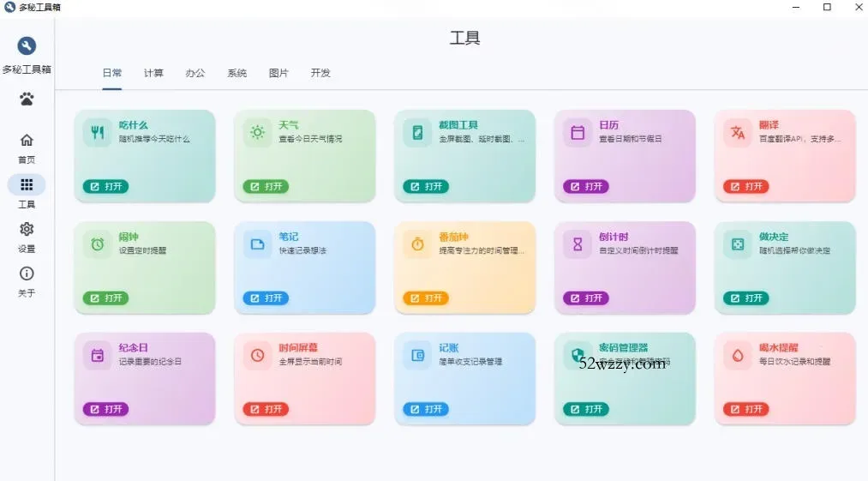Open 翻译 using its 打开 button
868x481 pixels.
(745, 187)
